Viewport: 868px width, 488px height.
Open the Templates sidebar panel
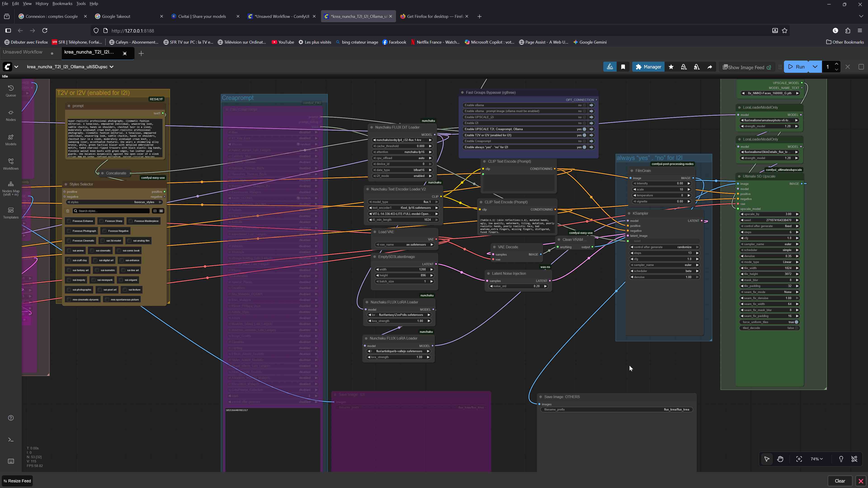pos(11,213)
